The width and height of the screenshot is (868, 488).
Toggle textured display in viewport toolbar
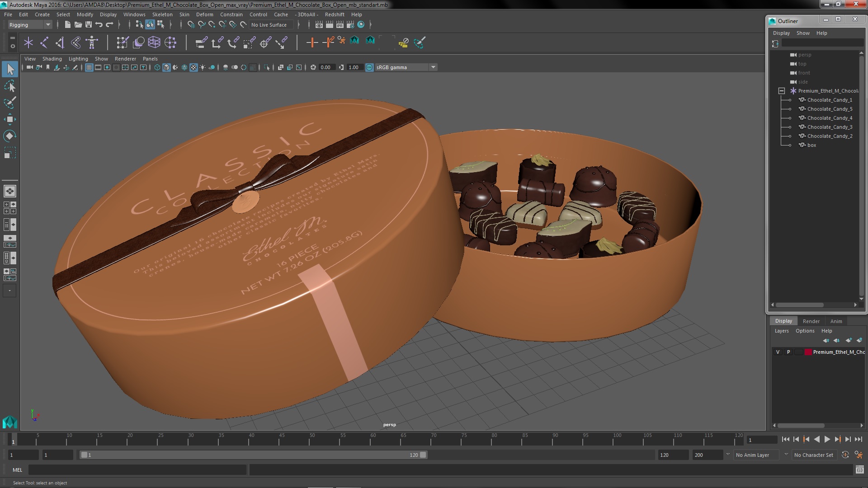pyautogui.click(x=193, y=67)
